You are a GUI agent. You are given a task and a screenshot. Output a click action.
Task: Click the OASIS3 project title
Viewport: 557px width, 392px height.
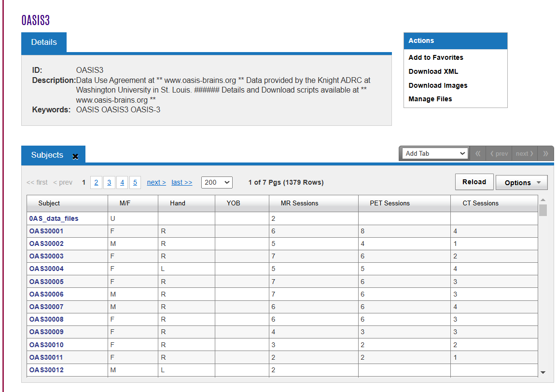[36, 20]
